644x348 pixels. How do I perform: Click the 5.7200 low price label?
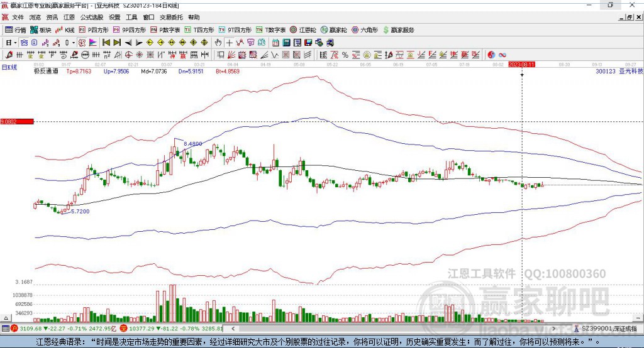(x=80, y=211)
